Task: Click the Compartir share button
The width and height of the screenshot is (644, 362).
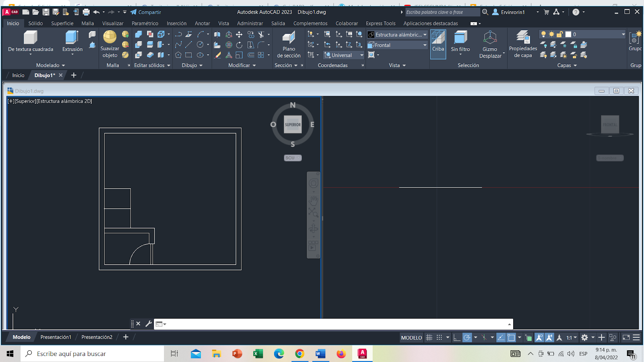Action: tap(146, 12)
